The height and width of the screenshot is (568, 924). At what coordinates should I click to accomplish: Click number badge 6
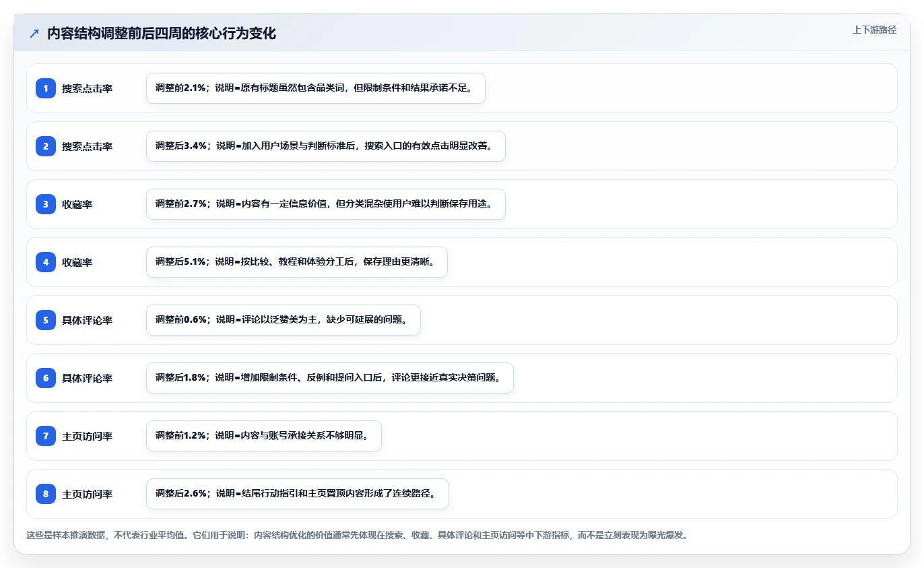[x=46, y=378]
